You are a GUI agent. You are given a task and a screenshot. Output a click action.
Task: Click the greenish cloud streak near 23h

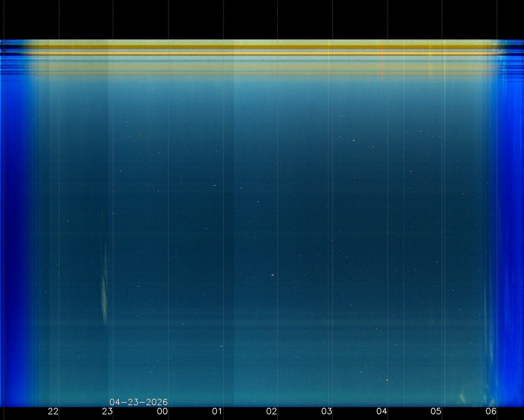(x=104, y=295)
